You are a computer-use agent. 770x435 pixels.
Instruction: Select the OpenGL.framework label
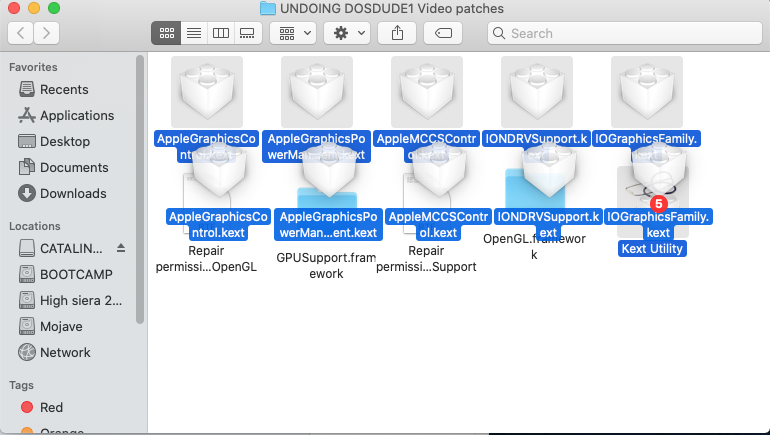[534, 247]
